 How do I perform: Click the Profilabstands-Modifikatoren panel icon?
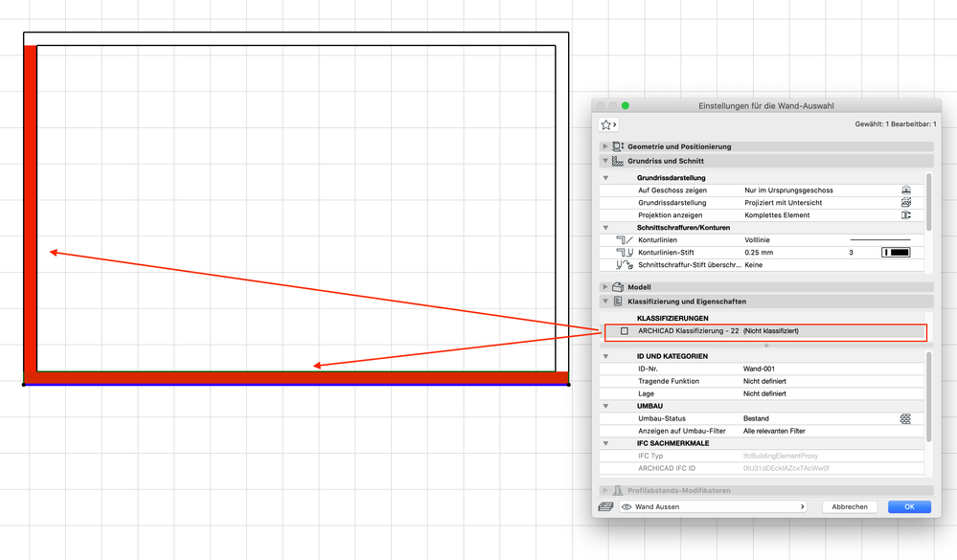click(618, 490)
